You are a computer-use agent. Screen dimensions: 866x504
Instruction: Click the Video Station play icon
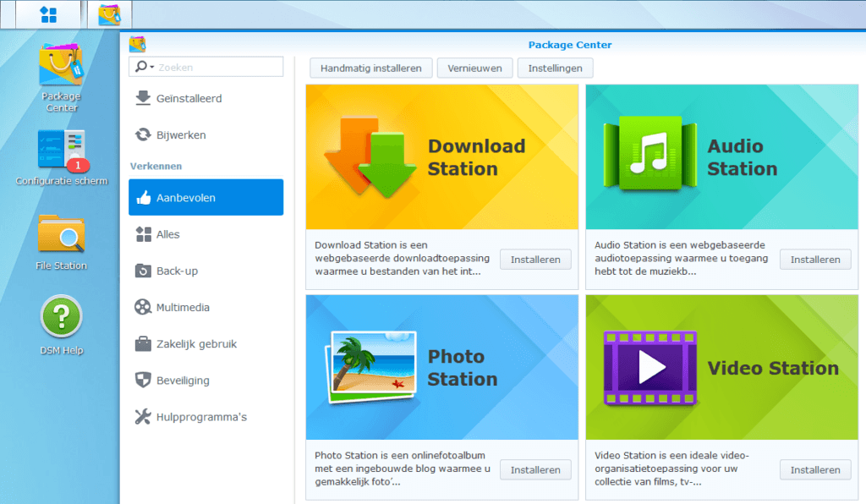650,368
